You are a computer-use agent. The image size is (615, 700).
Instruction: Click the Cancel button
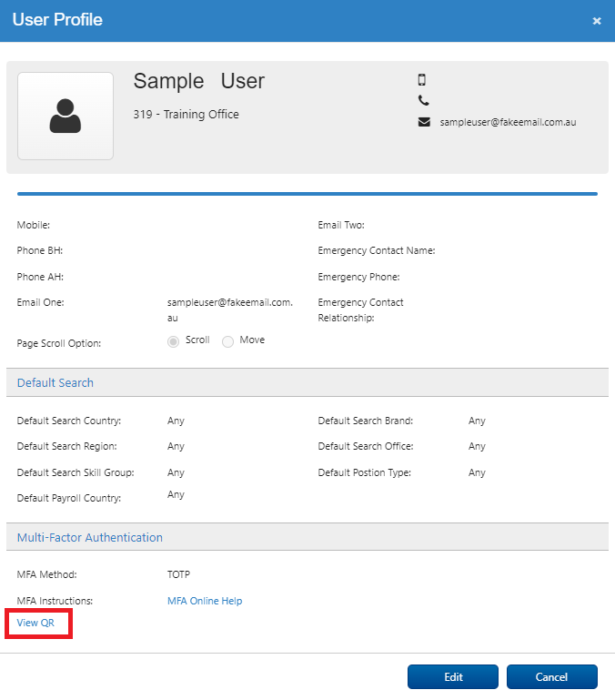(x=552, y=676)
